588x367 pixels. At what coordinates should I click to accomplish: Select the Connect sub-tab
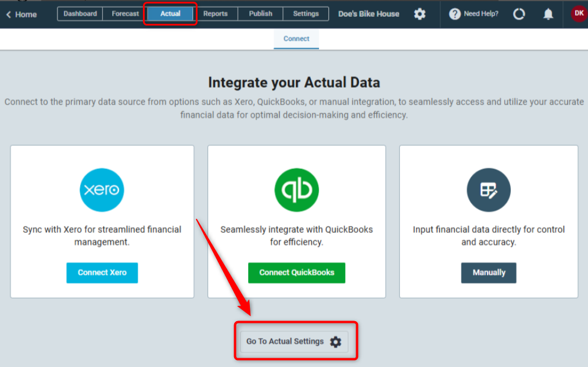tap(296, 38)
